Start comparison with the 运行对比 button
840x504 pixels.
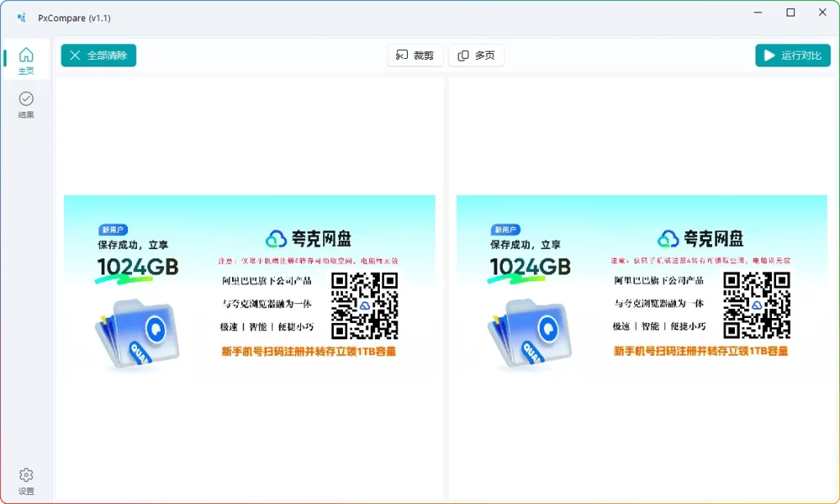[x=792, y=56]
